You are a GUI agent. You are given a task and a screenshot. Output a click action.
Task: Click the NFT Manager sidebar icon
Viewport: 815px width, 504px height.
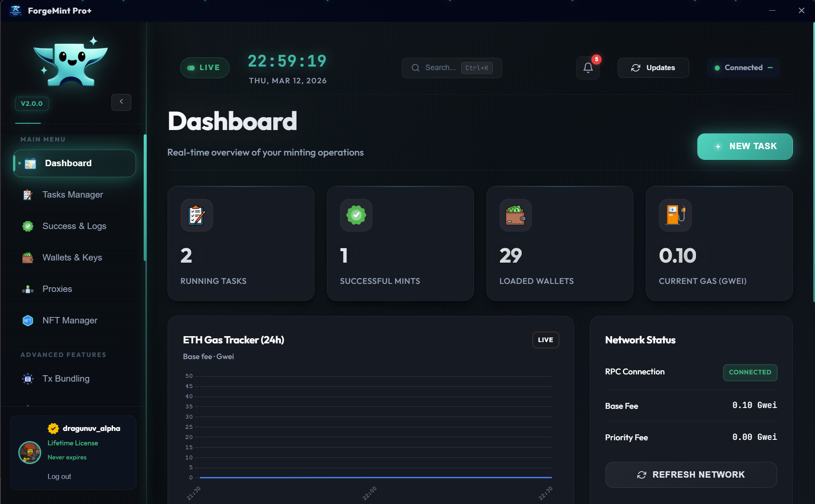click(28, 320)
